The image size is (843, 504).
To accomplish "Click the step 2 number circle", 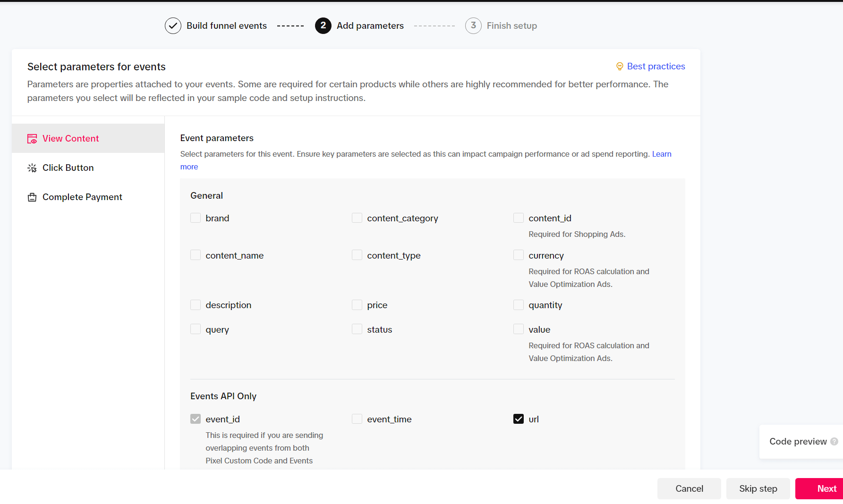I will point(323,26).
